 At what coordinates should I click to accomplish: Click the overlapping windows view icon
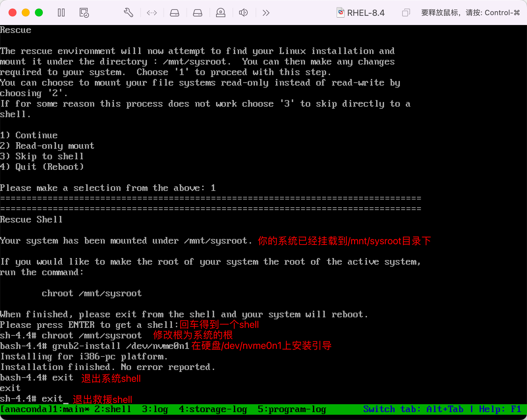pos(406,13)
